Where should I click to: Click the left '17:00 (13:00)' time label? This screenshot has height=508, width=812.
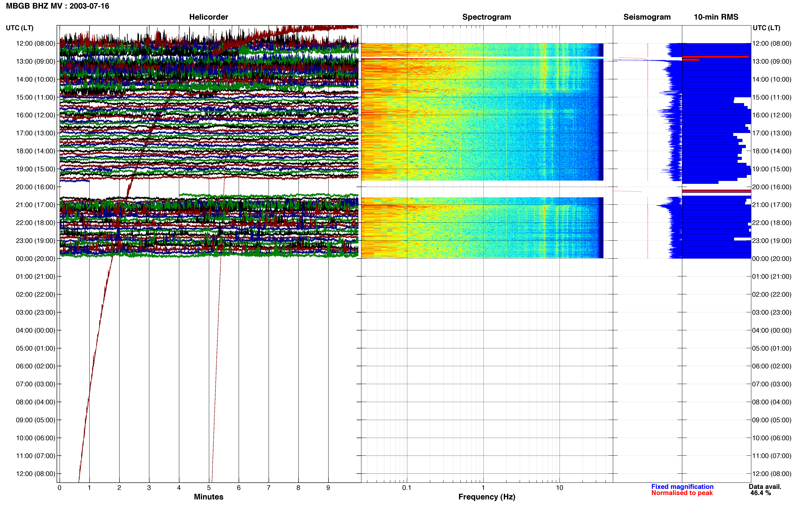[x=36, y=133]
